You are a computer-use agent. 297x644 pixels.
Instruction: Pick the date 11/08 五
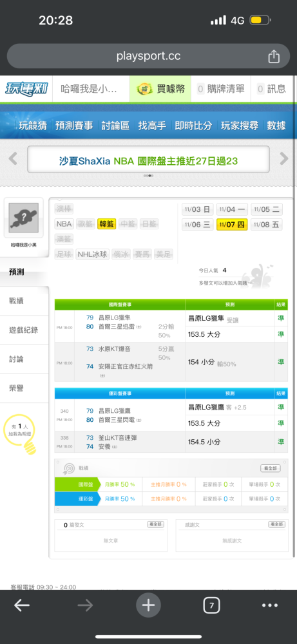point(267,224)
